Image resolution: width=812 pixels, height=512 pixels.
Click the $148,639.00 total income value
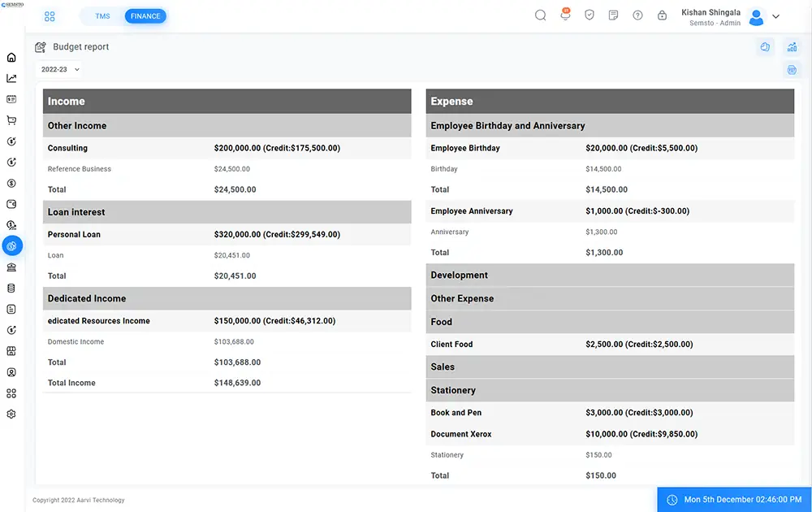(x=237, y=383)
